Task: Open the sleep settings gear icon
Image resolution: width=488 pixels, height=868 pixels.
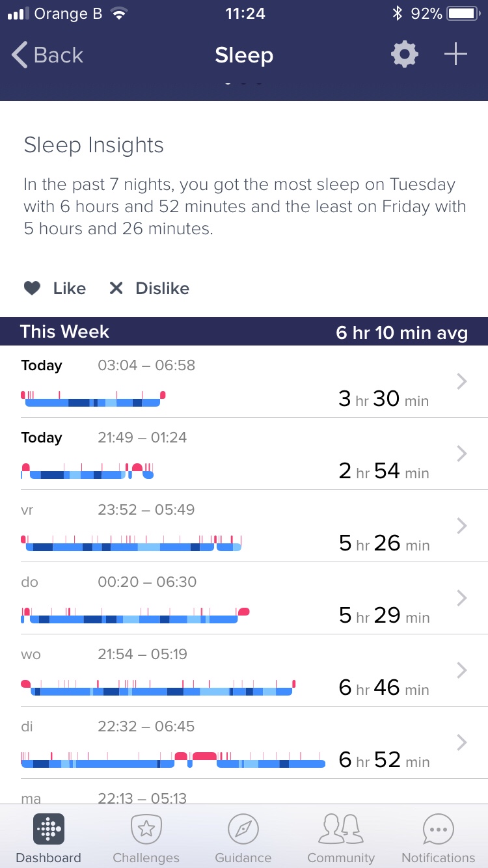Action: 404,55
